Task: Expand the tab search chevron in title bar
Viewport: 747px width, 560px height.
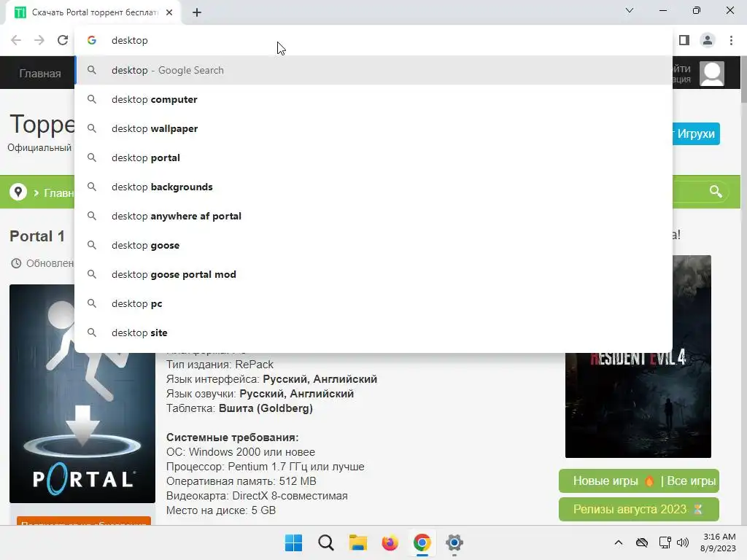Action: (x=630, y=10)
